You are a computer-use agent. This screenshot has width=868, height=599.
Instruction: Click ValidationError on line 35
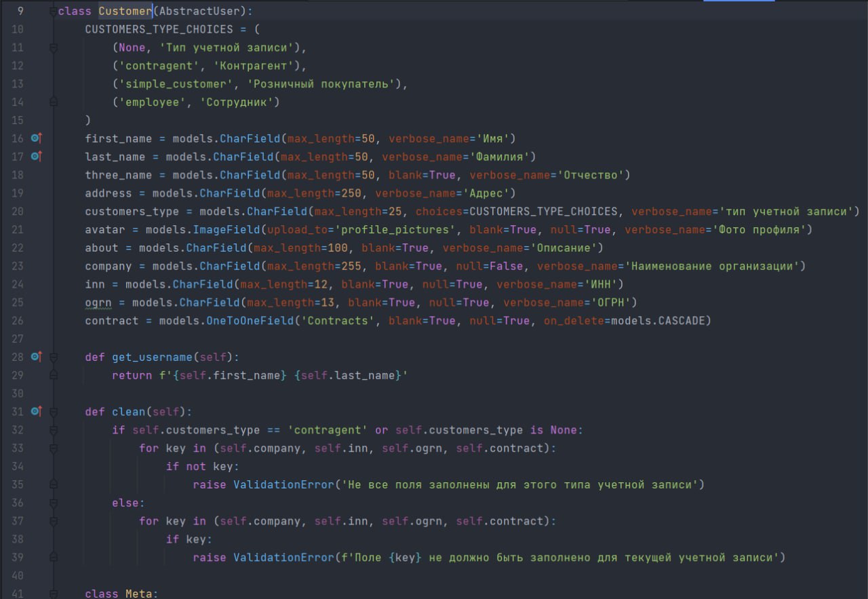click(x=284, y=484)
